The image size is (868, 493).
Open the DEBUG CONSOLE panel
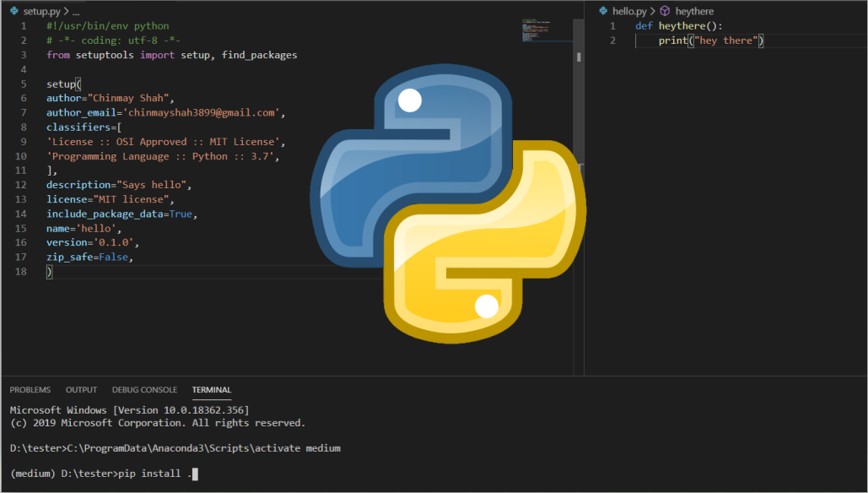pos(144,390)
